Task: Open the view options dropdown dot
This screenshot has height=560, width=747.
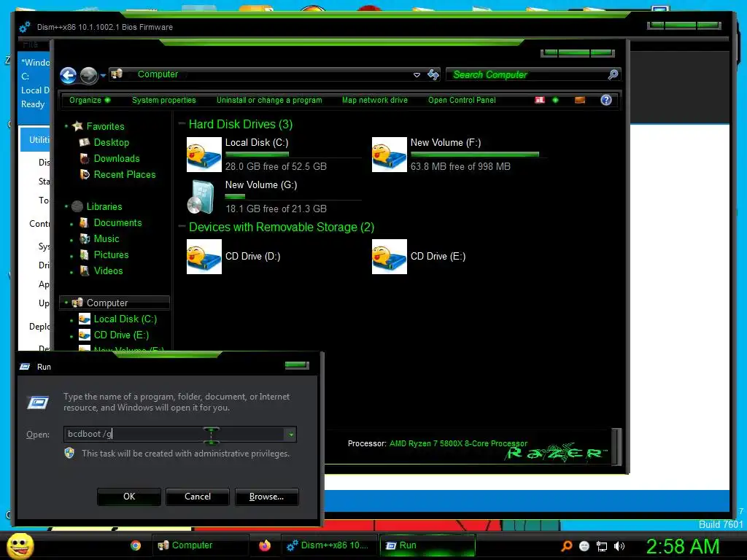Action: pyautogui.click(x=555, y=100)
